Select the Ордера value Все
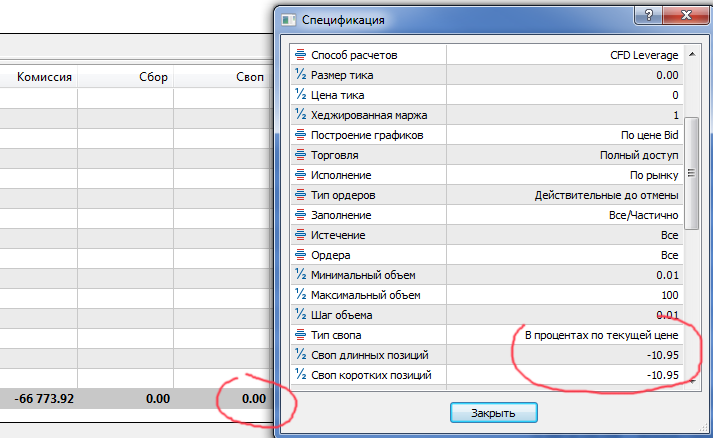 click(669, 255)
